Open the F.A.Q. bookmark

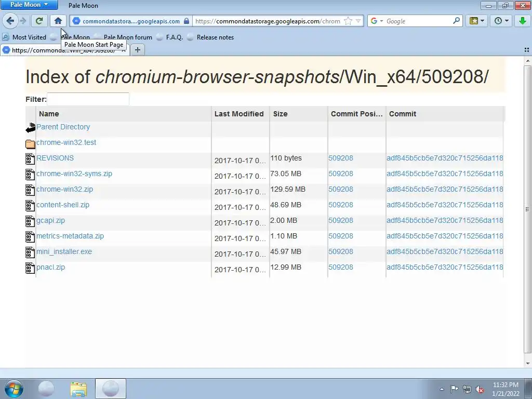170,37
